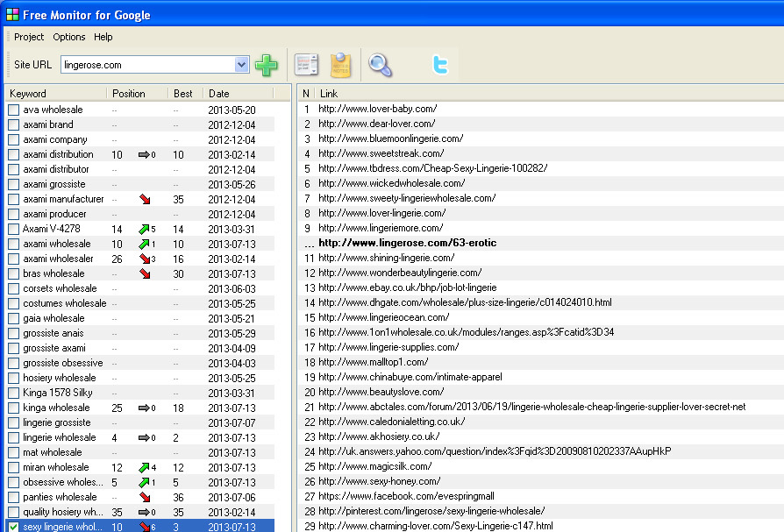Tick the corsets wholesale checkbox
Screen dimensions: 784x532
14,288
